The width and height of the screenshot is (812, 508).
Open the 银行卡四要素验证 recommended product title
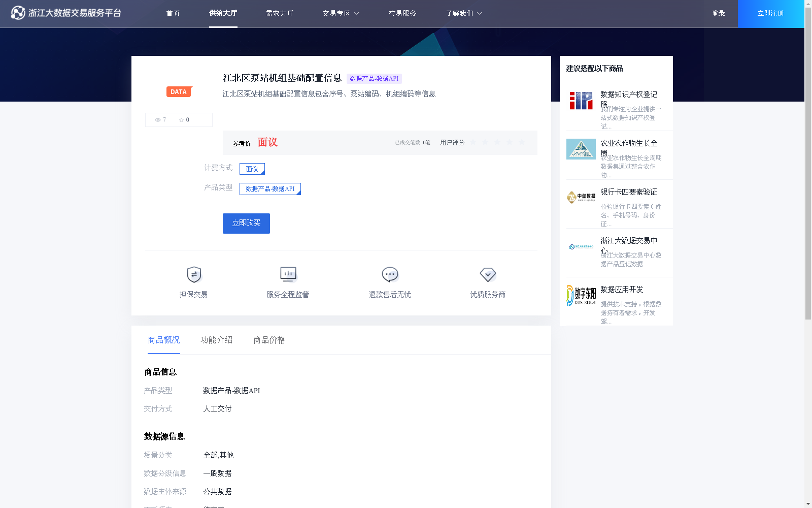tap(629, 192)
